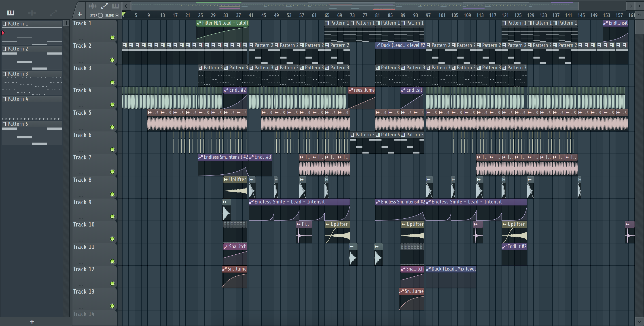The height and width of the screenshot is (326, 644).
Task: Select Pattern 4 in the picker list
Action: pyautogui.click(x=32, y=99)
